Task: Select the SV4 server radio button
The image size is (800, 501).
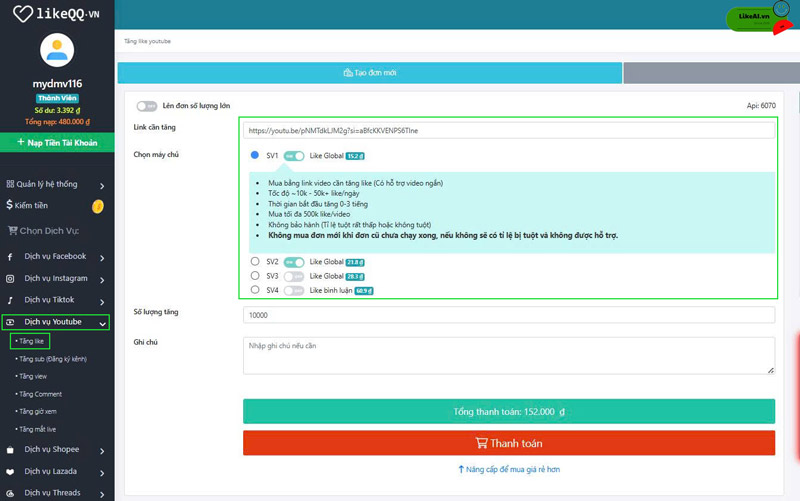Action: pos(255,290)
